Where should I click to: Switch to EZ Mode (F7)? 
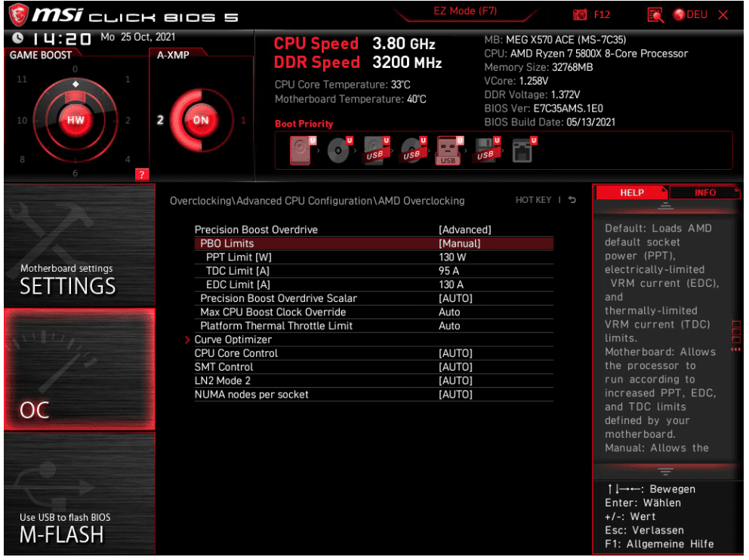click(465, 11)
